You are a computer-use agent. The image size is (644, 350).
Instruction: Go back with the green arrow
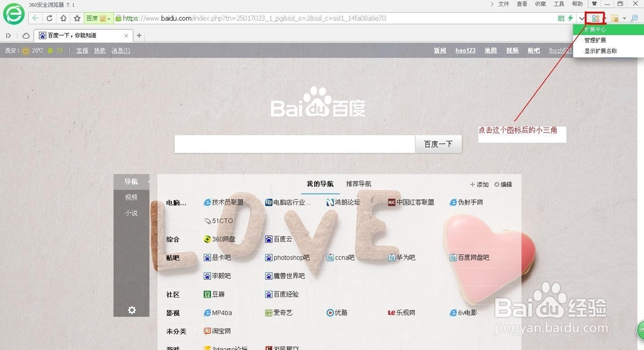(x=35, y=18)
